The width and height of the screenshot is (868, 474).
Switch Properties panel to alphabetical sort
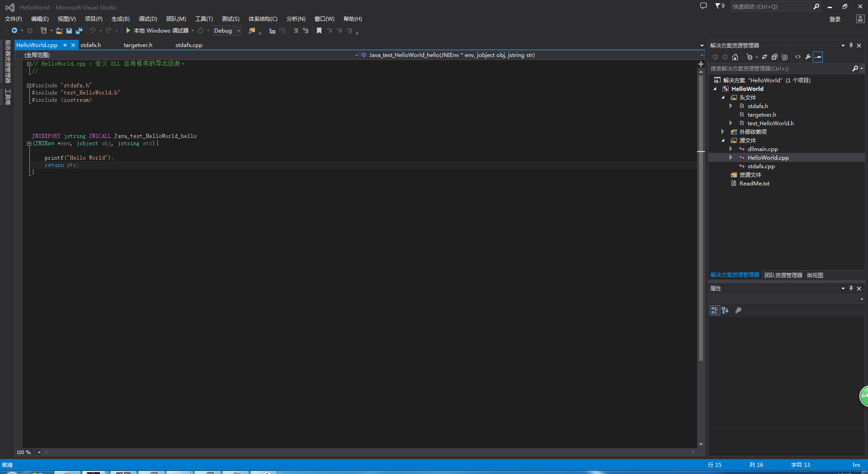pos(725,310)
